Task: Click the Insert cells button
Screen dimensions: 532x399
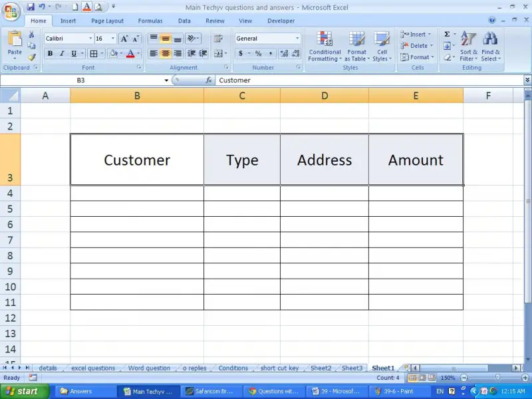Action: pos(416,35)
